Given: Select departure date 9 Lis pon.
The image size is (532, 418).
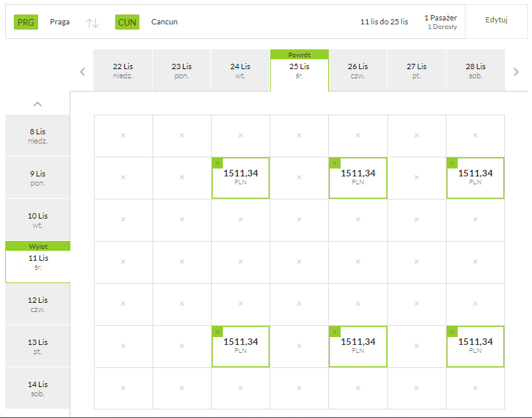Looking at the screenshot, I should click(x=37, y=178).
